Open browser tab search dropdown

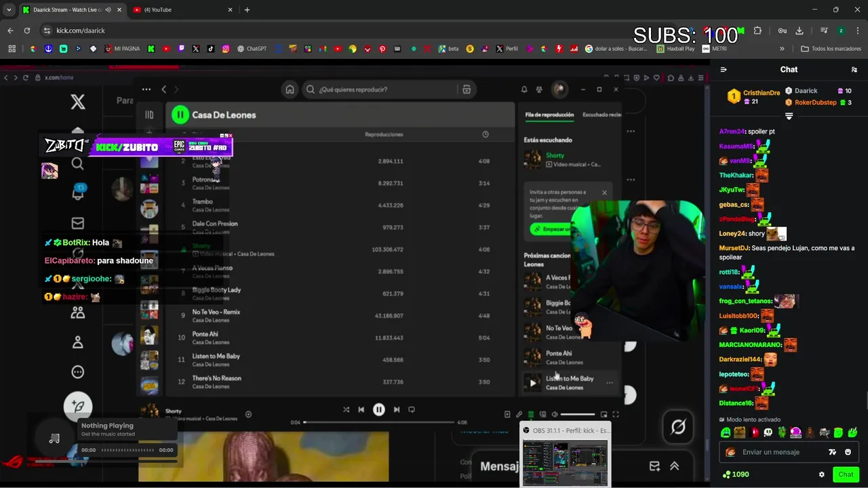coord(9,9)
